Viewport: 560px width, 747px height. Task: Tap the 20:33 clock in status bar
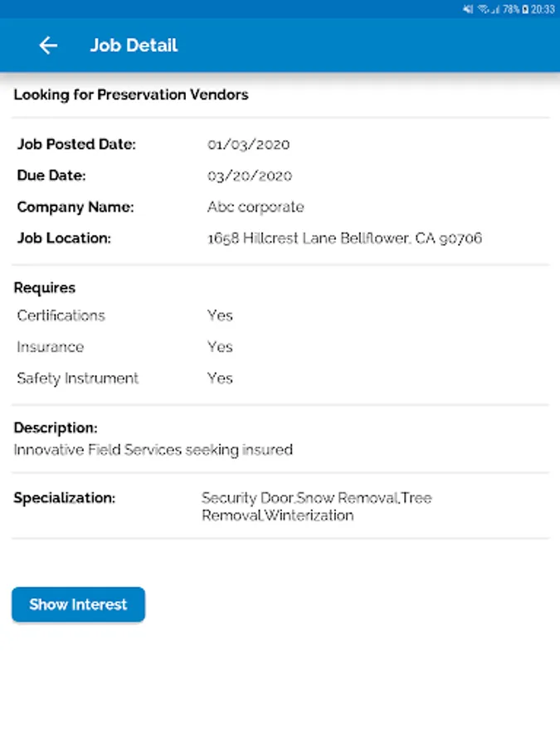pyautogui.click(x=543, y=9)
